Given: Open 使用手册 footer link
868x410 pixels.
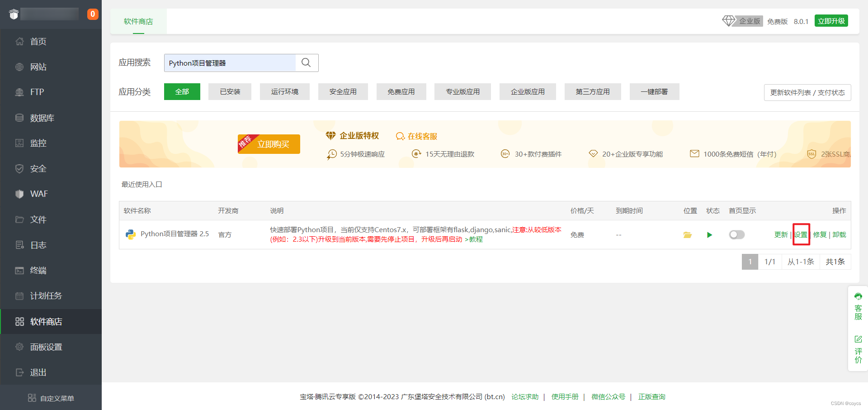Looking at the screenshot, I should click(x=565, y=397).
